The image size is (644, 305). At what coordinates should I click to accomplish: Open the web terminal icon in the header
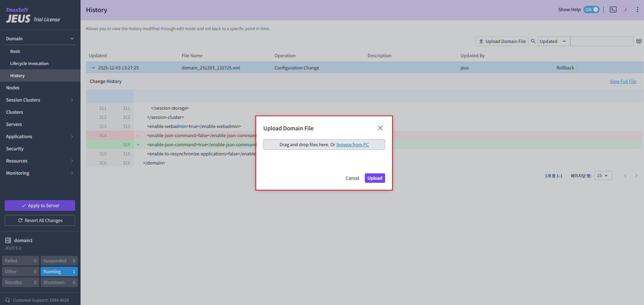coord(613,9)
